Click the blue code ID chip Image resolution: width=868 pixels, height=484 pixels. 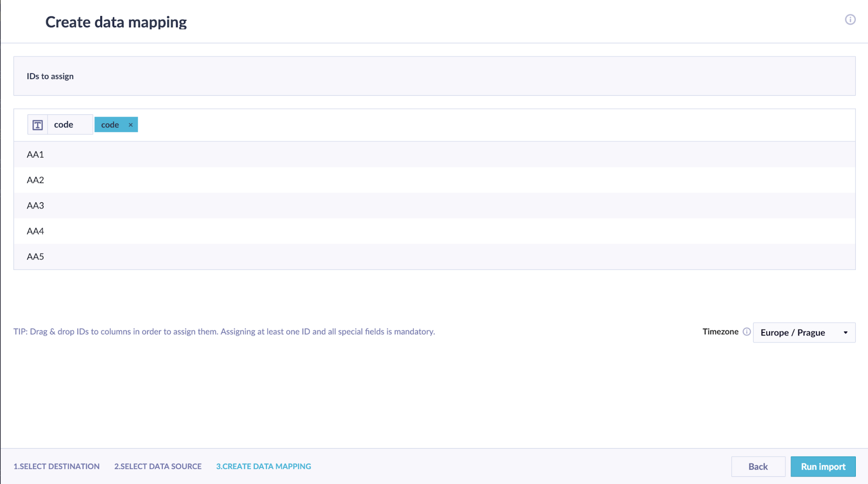[x=110, y=125]
